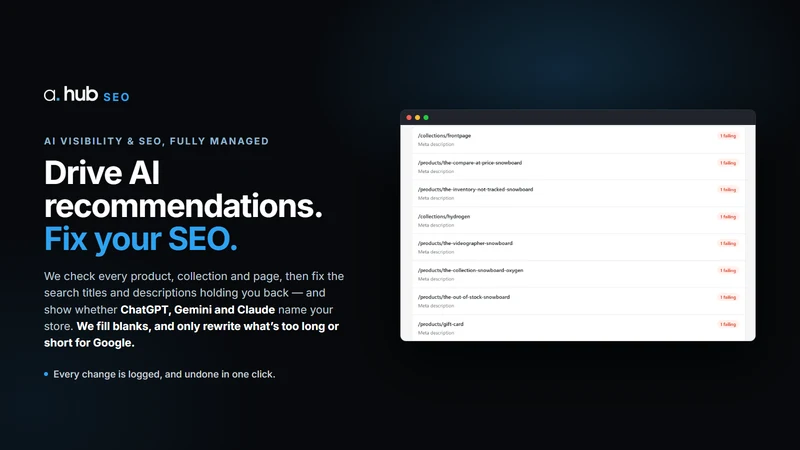
Task: Click failing badge for videographer-snowboard
Action: (728, 243)
